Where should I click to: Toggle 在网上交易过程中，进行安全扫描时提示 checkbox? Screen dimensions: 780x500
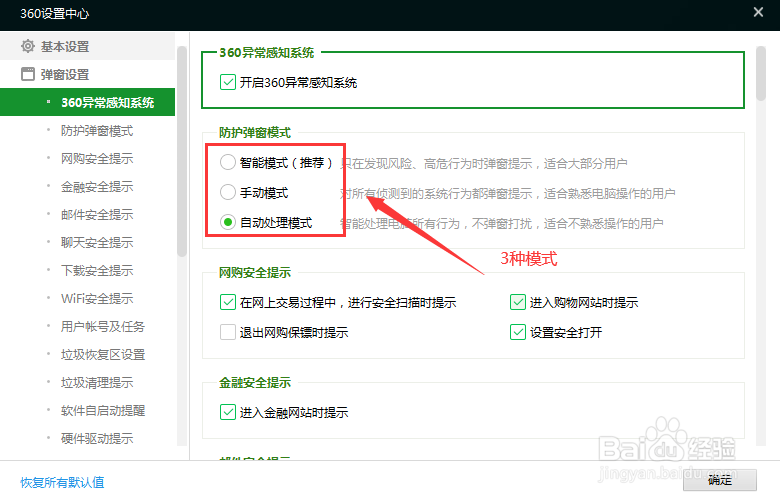pyautogui.click(x=228, y=302)
